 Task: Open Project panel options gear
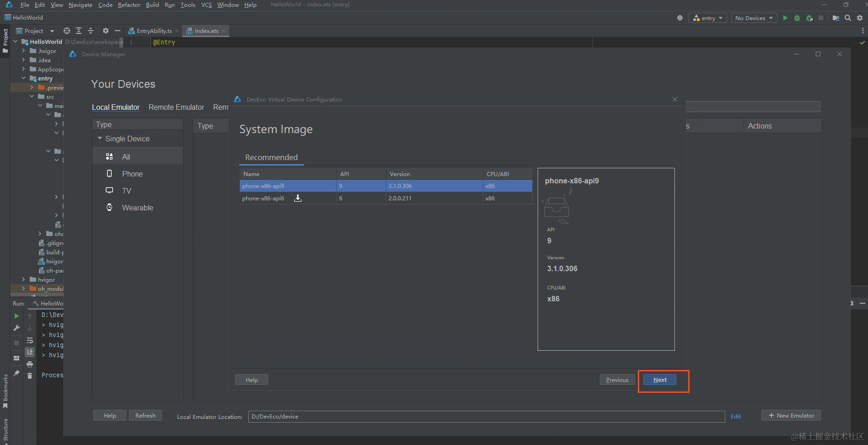pos(106,31)
